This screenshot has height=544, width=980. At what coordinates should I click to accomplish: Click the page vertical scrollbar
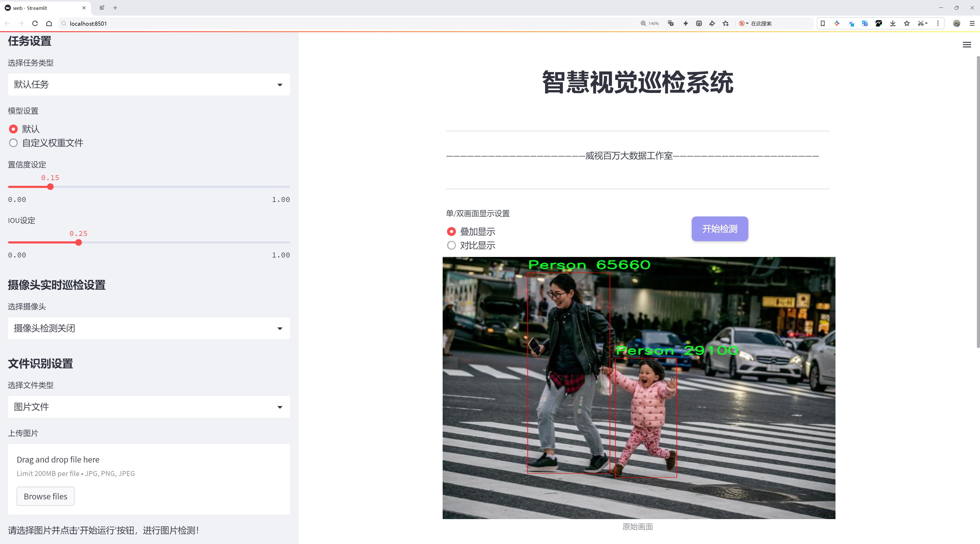[978, 202]
